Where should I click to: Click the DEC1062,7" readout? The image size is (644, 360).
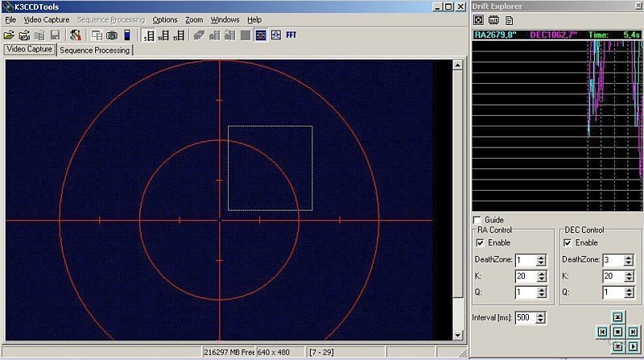pyautogui.click(x=553, y=35)
